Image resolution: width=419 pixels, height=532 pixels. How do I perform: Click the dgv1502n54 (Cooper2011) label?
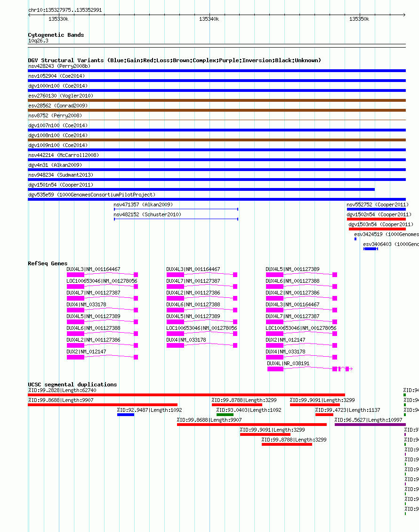pos(379,214)
